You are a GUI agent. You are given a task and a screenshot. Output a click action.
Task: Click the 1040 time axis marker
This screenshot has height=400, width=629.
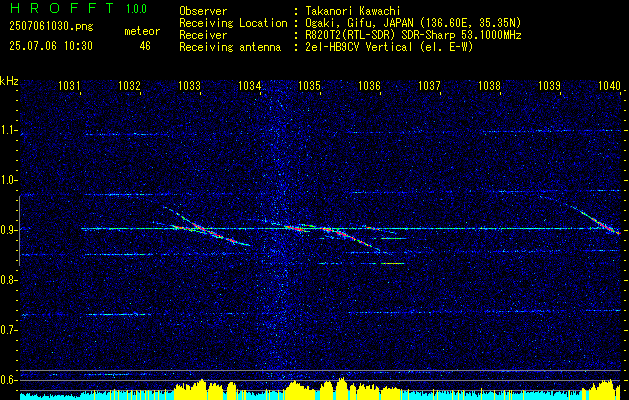pyautogui.click(x=610, y=85)
